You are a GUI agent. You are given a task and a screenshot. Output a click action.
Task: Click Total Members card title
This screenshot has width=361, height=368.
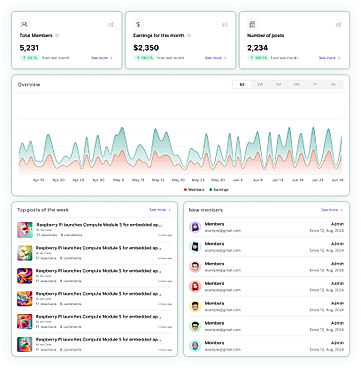click(x=36, y=35)
